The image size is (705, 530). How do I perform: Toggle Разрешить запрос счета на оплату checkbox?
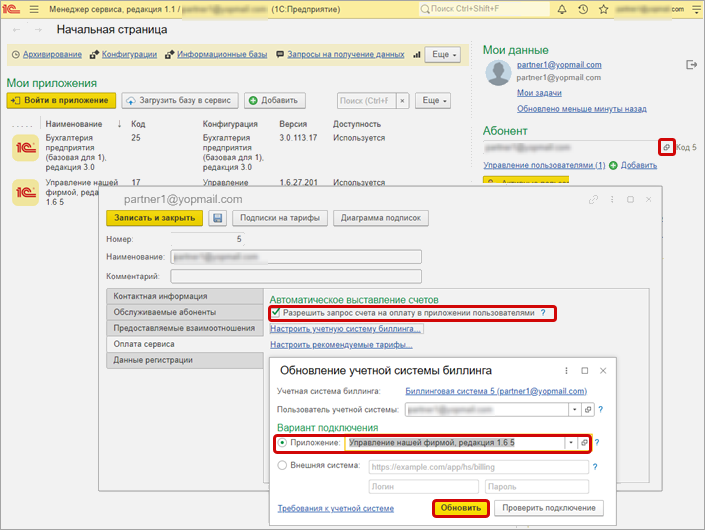point(276,312)
